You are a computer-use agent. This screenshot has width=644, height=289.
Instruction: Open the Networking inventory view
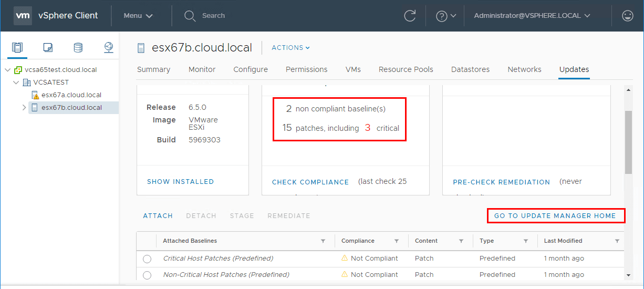pyautogui.click(x=109, y=48)
